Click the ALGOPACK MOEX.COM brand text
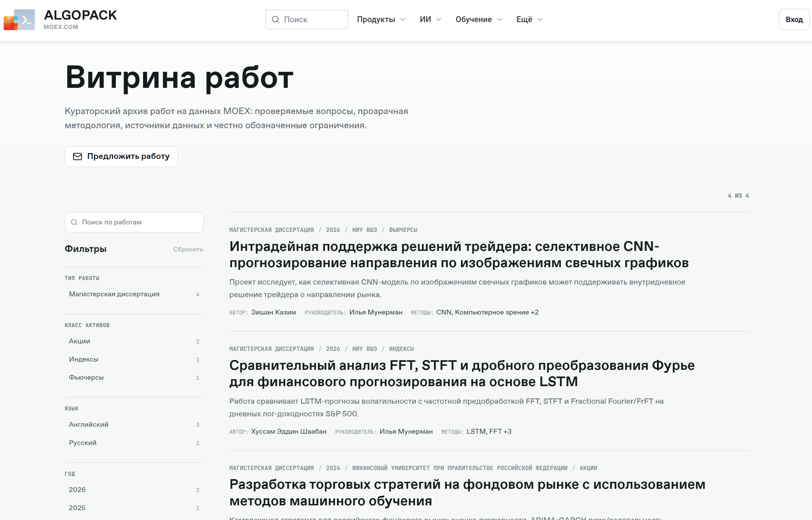The image size is (812, 520). tap(80, 20)
